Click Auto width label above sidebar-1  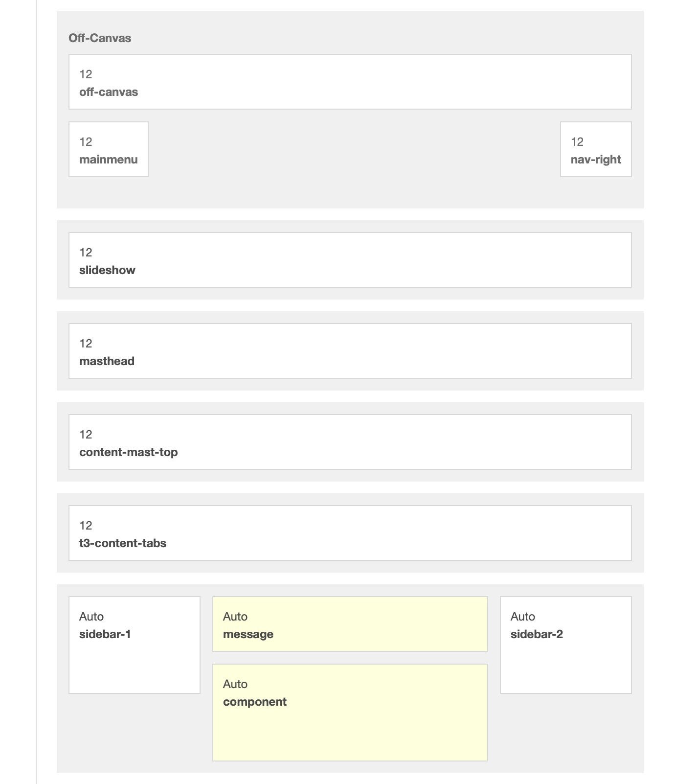coord(91,617)
